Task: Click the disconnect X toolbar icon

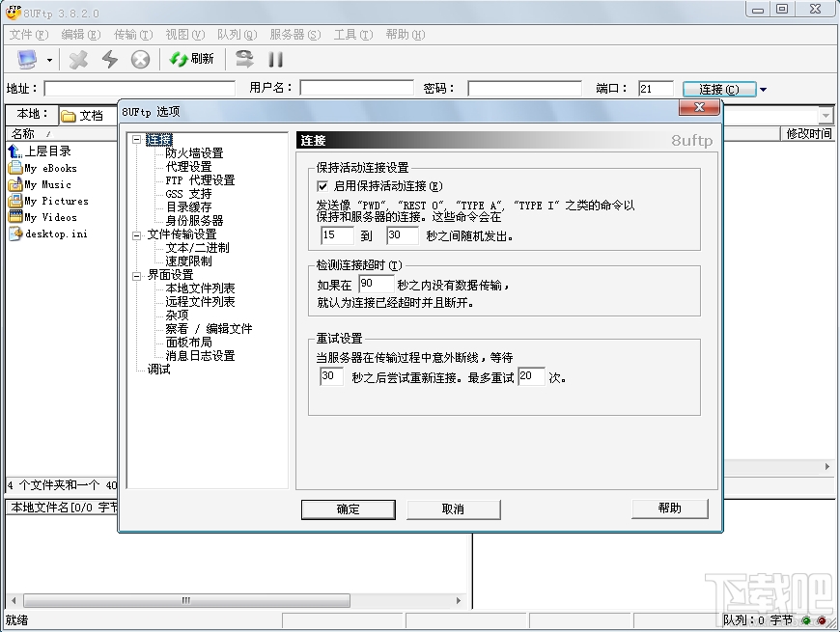Action: [78, 59]
